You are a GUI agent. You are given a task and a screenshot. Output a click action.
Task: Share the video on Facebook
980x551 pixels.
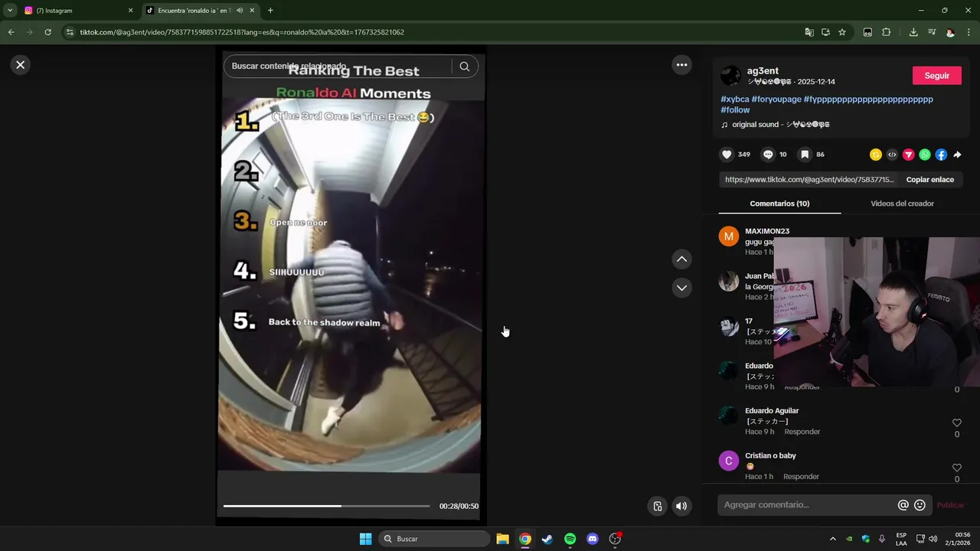click(x=941, y=155)
